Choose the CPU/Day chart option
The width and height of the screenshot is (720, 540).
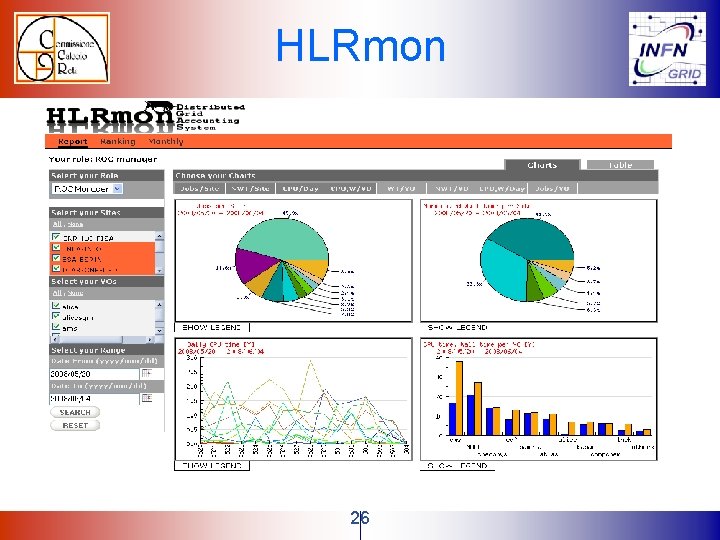(300, 188)
